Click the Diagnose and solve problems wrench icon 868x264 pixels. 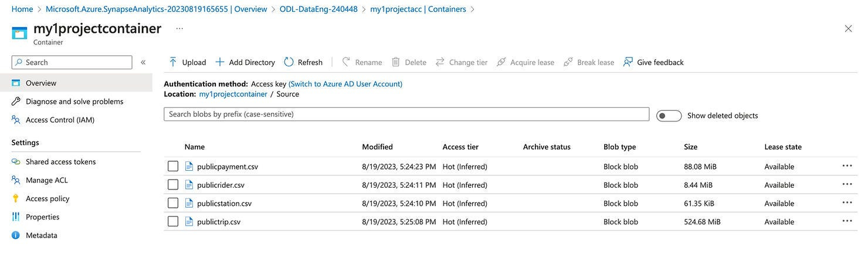pyautogui.click(x=16, y=101)
